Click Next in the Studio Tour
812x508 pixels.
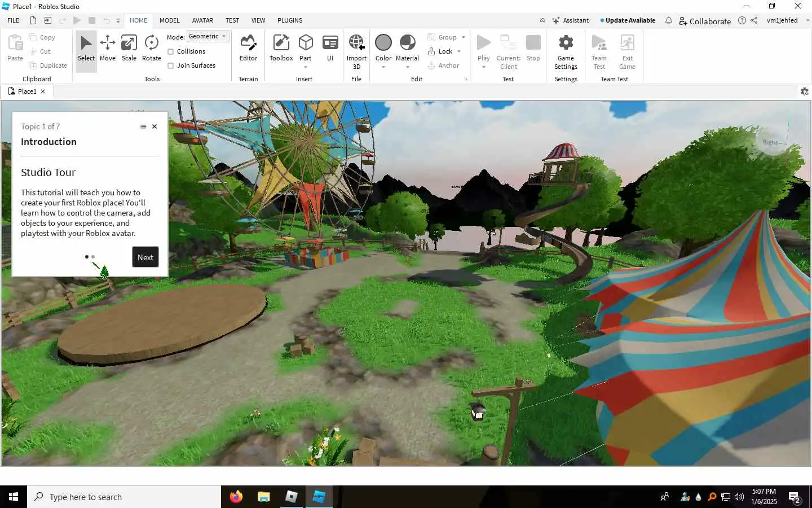145,257
